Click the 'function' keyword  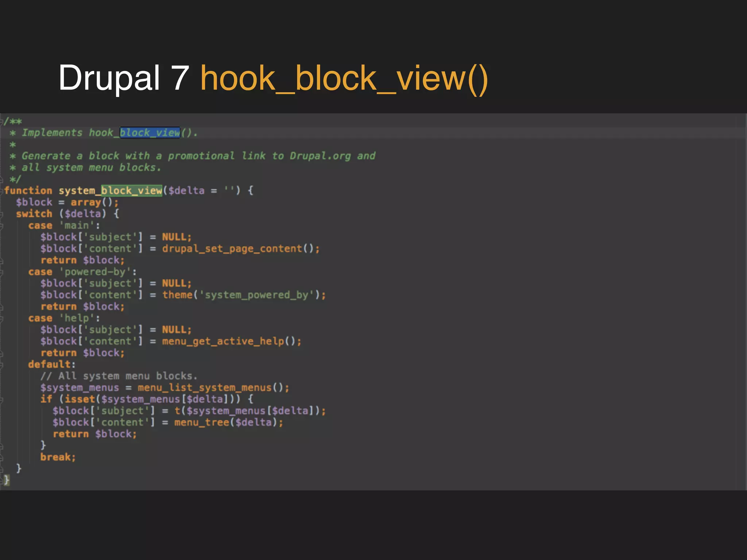click(x=28, y=190)
